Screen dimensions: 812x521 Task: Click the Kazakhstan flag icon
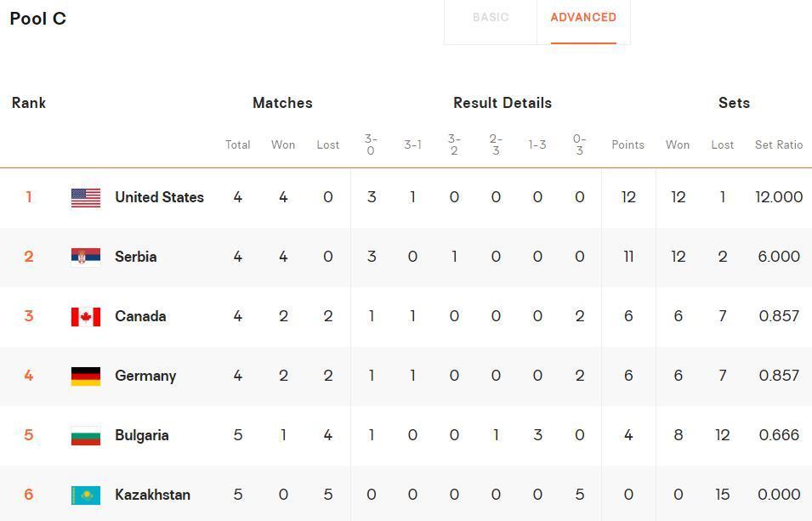[x=86, y=495]
